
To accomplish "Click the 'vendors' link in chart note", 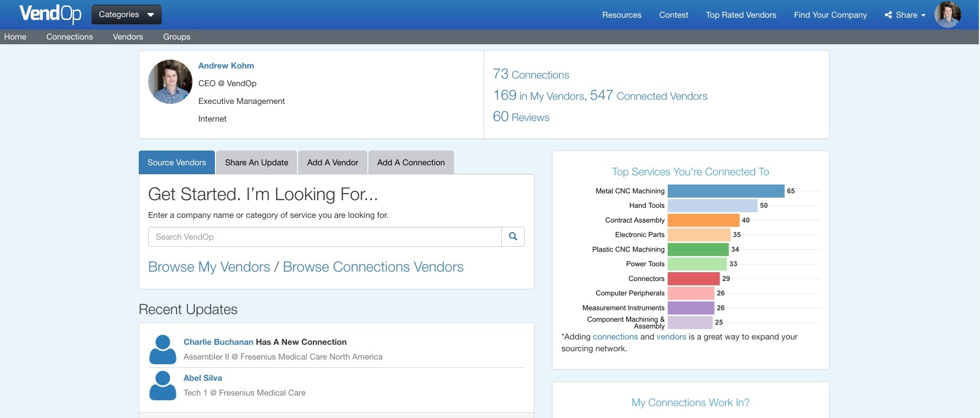I will (671, 337).
